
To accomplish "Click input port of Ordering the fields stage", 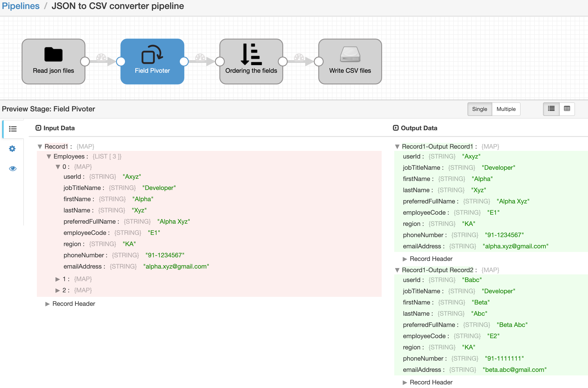I will [220, 61].
